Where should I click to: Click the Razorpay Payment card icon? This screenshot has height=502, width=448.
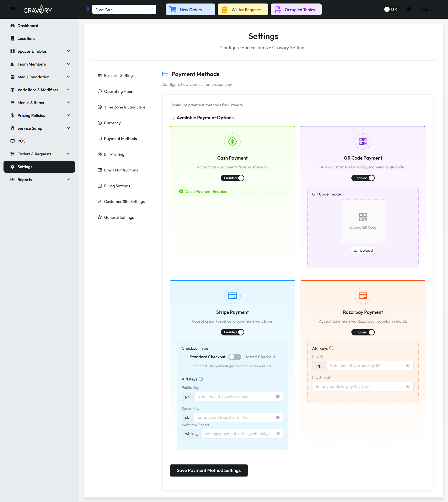pos(363,296)
